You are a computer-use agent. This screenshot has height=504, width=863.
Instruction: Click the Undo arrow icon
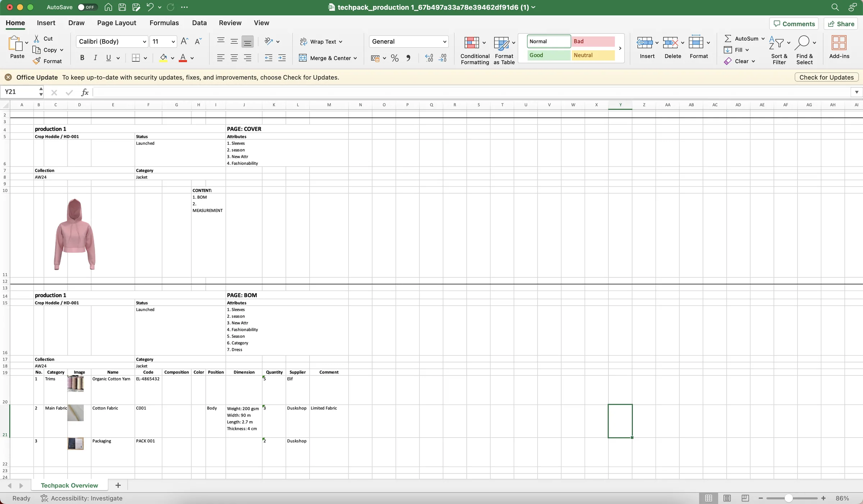[x=150, y=7]
